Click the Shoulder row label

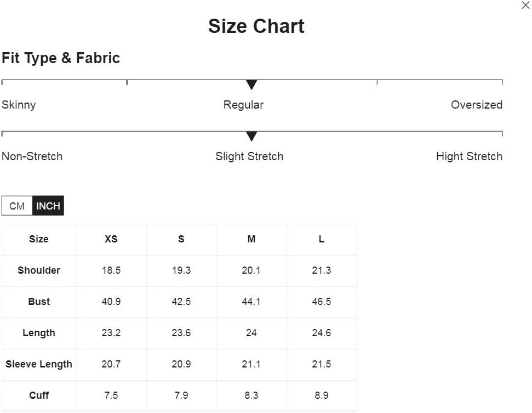[39, 270]
